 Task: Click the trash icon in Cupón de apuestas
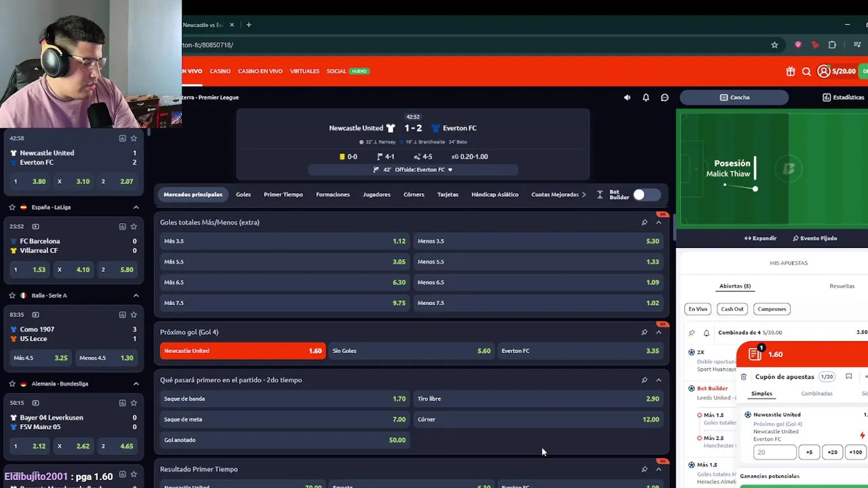pyautogui.click(x=744, y=377)
